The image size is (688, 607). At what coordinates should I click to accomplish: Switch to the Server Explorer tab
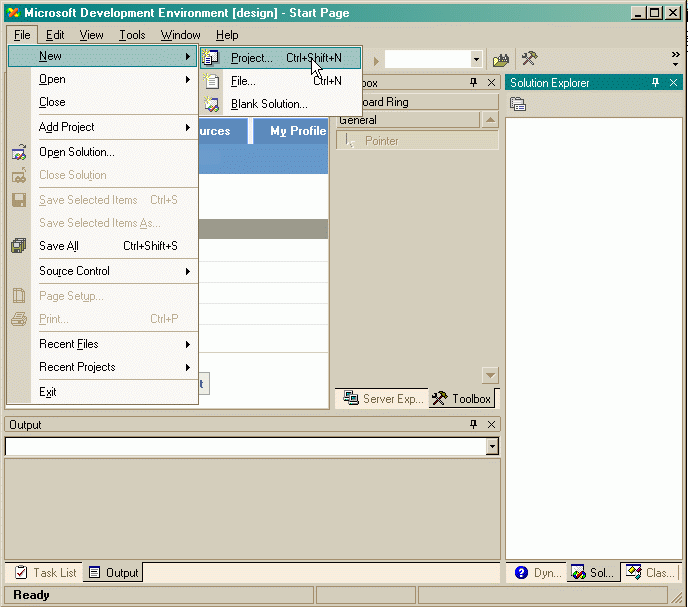(382, 398)
